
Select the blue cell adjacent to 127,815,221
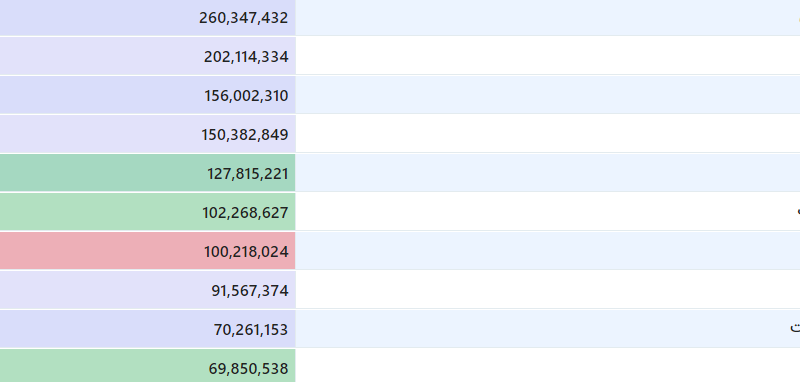[x=548, y=173]
